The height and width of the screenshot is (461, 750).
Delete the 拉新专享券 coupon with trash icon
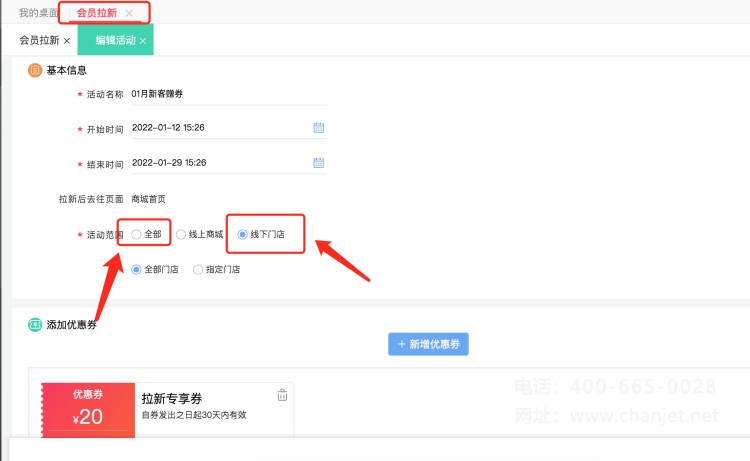point(282,395)
